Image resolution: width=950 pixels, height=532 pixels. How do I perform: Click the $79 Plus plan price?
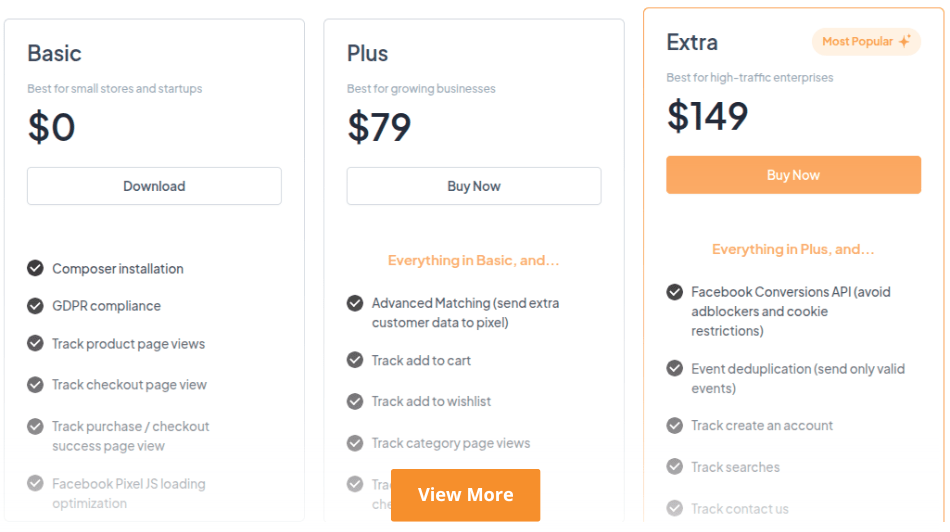coord(379,127)
